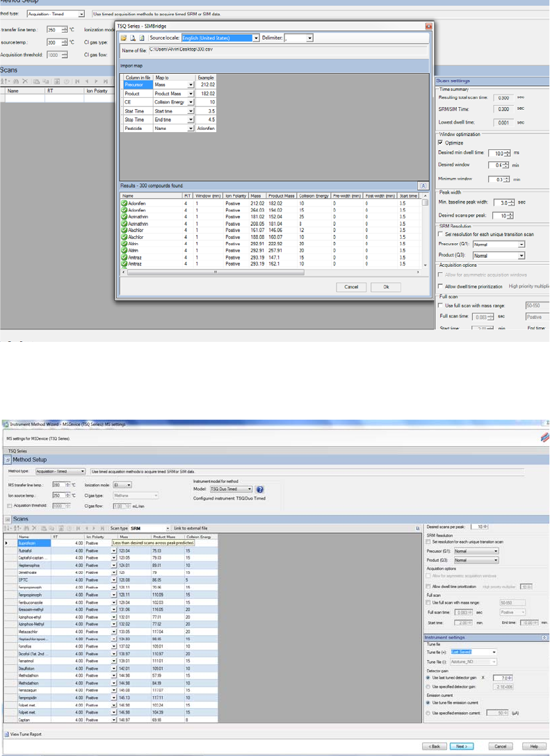Click the open-file folder icon in SIMBridge
The width and height of the screenshot is (550, 756).
tap(124, 38)
